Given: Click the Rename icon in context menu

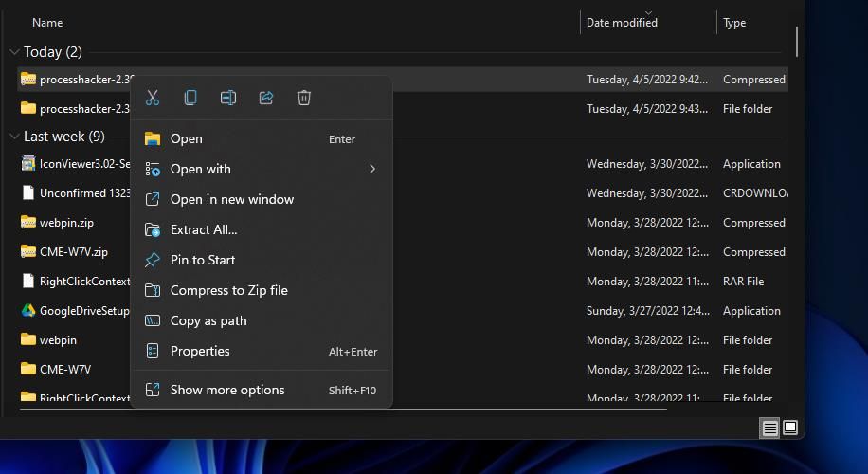Looking at the screenshot, I should [x=228, y=98].
